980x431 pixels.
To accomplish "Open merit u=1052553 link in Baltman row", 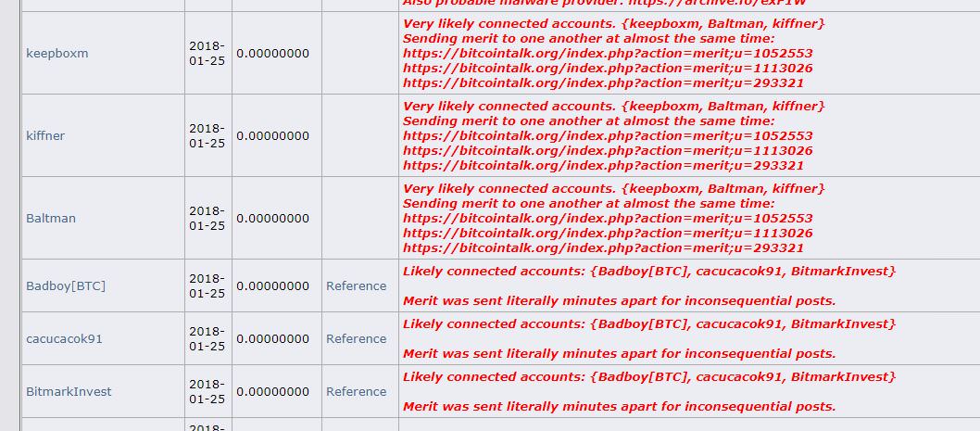I will coord(608,219).
